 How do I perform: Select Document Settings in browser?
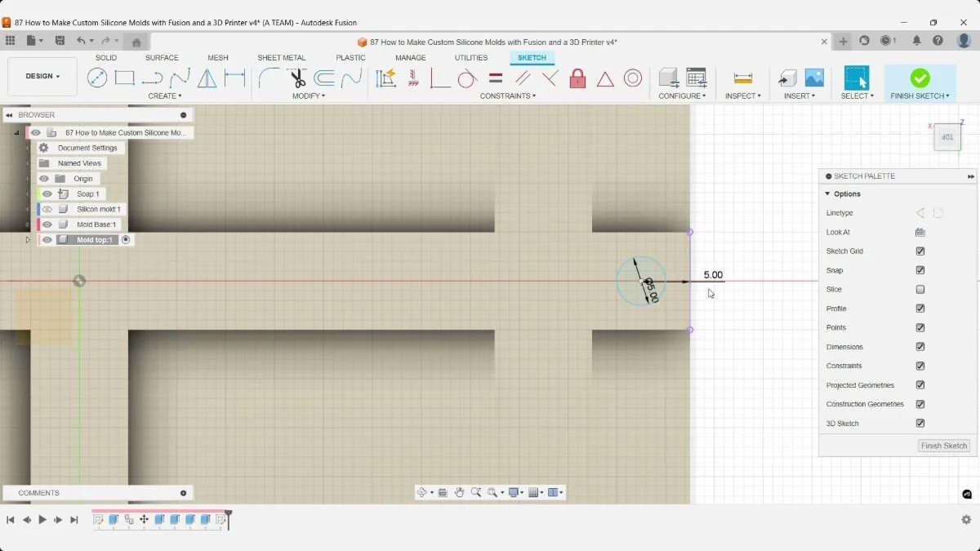87,149
